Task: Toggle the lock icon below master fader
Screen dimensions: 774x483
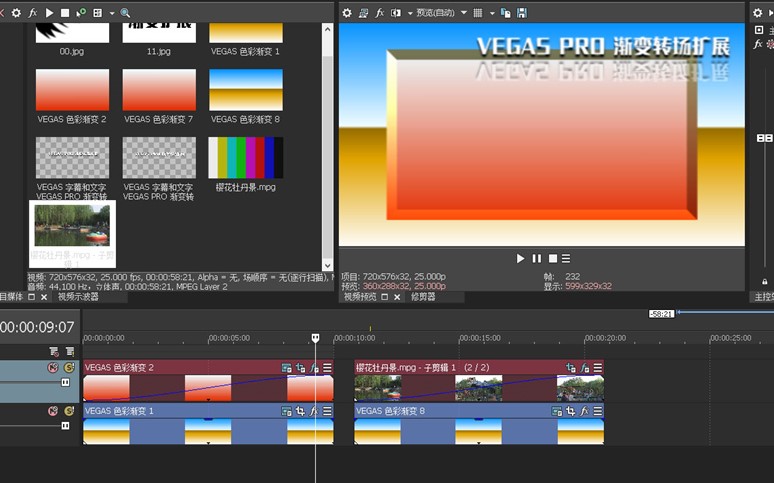Action: tap(765, 282)
